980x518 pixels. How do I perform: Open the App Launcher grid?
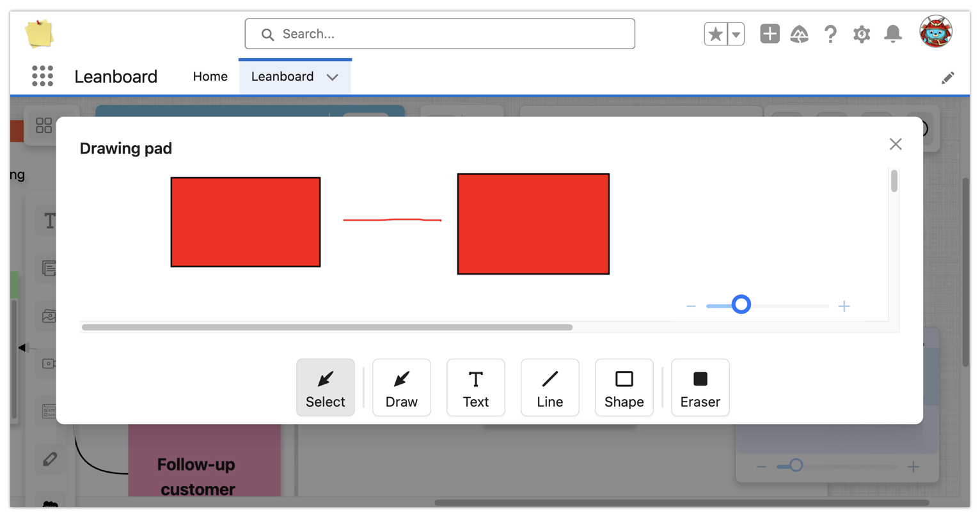(42, 76)
